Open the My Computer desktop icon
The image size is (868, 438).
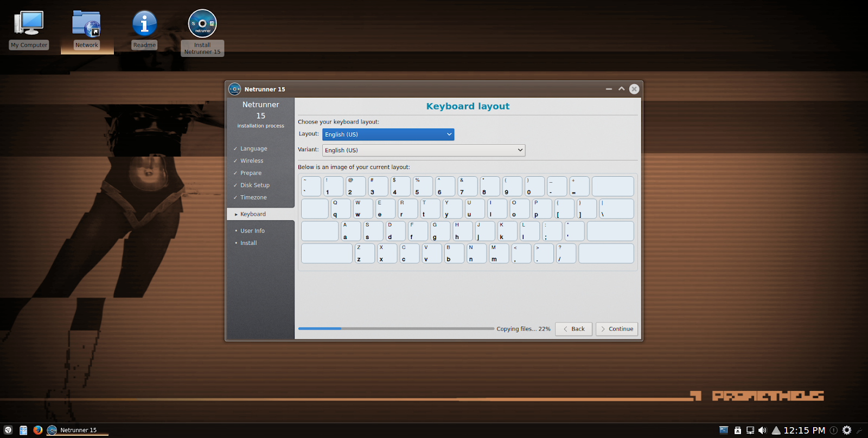coord(29,30)
